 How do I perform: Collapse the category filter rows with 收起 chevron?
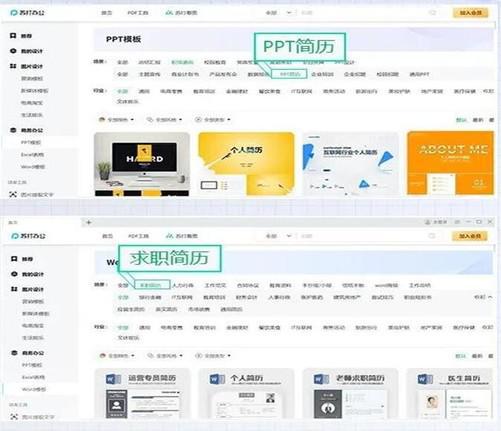pyautogui.click(x=483, y=297)
